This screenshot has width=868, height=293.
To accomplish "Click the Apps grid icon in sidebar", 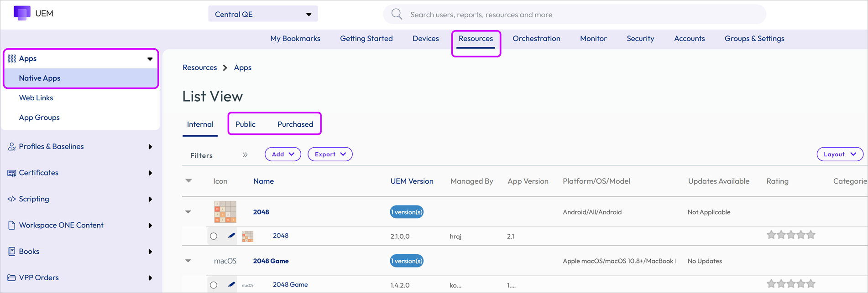I will point(12,58).
